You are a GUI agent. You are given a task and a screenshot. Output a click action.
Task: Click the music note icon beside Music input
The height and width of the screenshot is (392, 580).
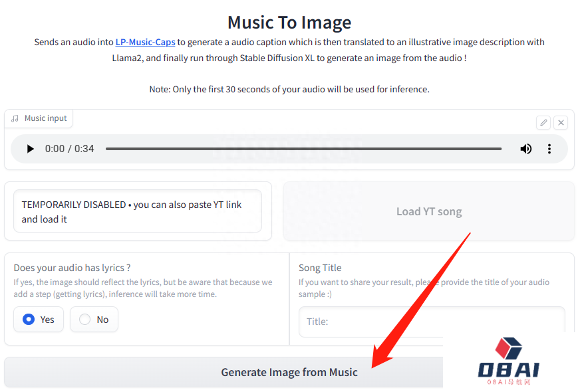coord(15,118)
